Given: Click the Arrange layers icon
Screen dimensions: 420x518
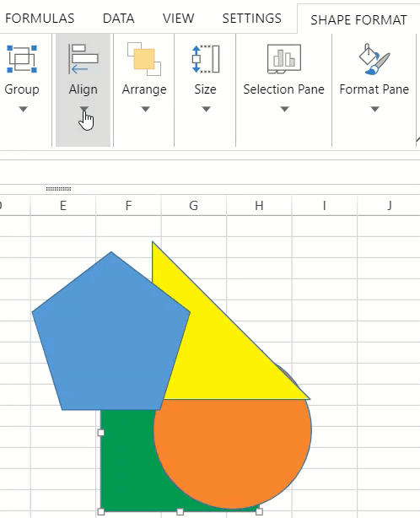Looking at the screenshot, I should pyautogui.click(x=144, y=59).
